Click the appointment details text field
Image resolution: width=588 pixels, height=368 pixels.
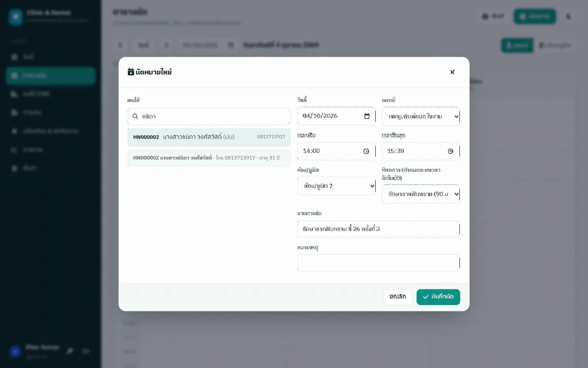[x=379, y=229]
